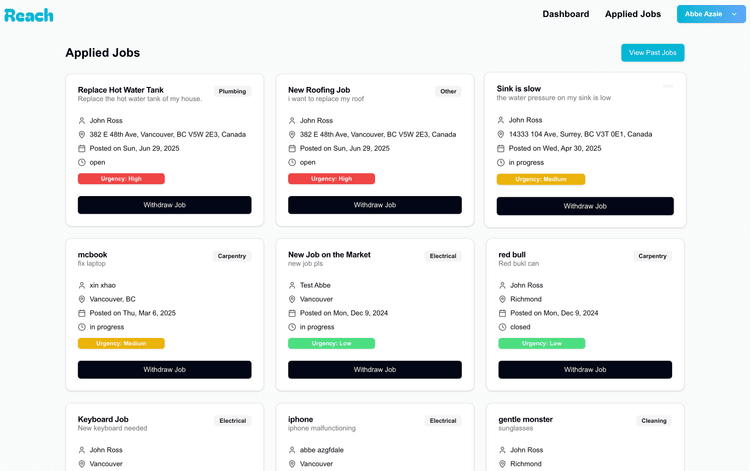Click location pin next to Surrey address
The width and height of the screenshot is (750, 471).
[501, 134]
